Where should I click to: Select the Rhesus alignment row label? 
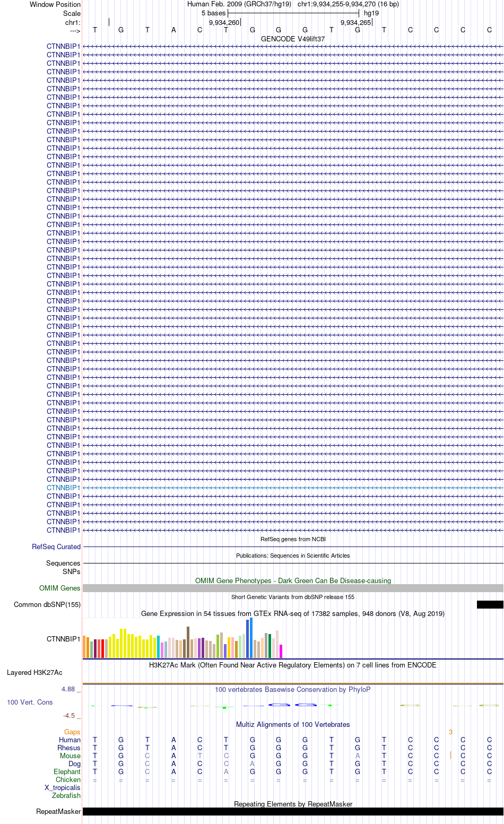coord(69,748)
